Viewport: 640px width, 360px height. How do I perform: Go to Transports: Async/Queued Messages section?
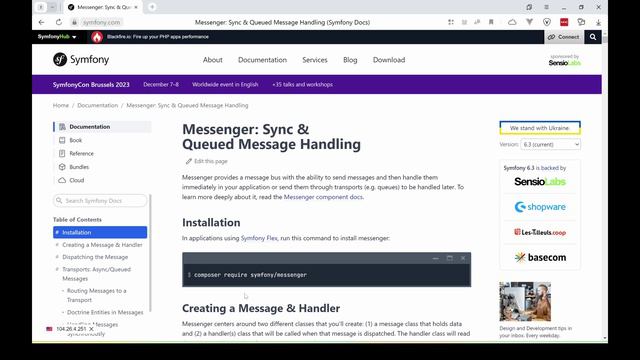(96, 274)
